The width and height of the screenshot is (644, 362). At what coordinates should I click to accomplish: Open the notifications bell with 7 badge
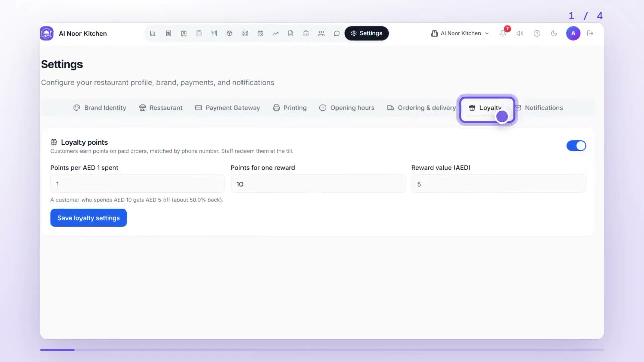(x=503, y=33)
